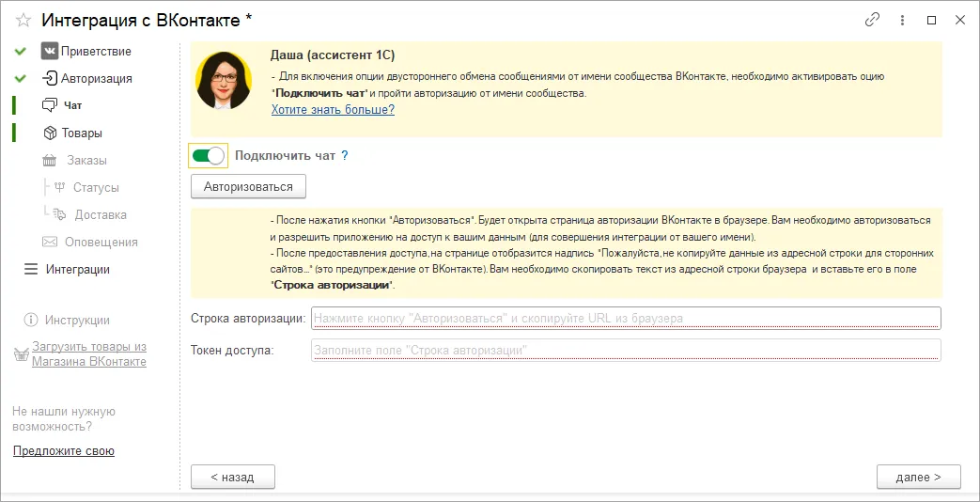Open the Доставка sub-step

[x=101, y=214]
